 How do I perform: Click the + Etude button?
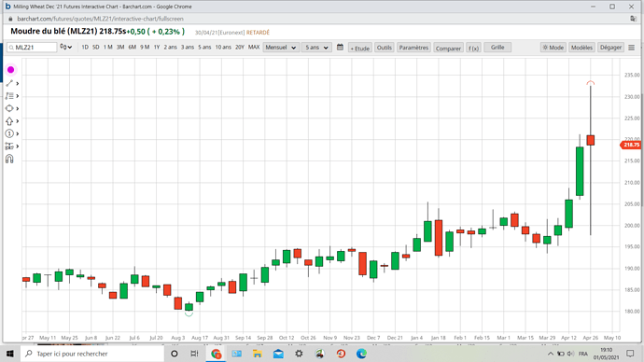point(359,48)
